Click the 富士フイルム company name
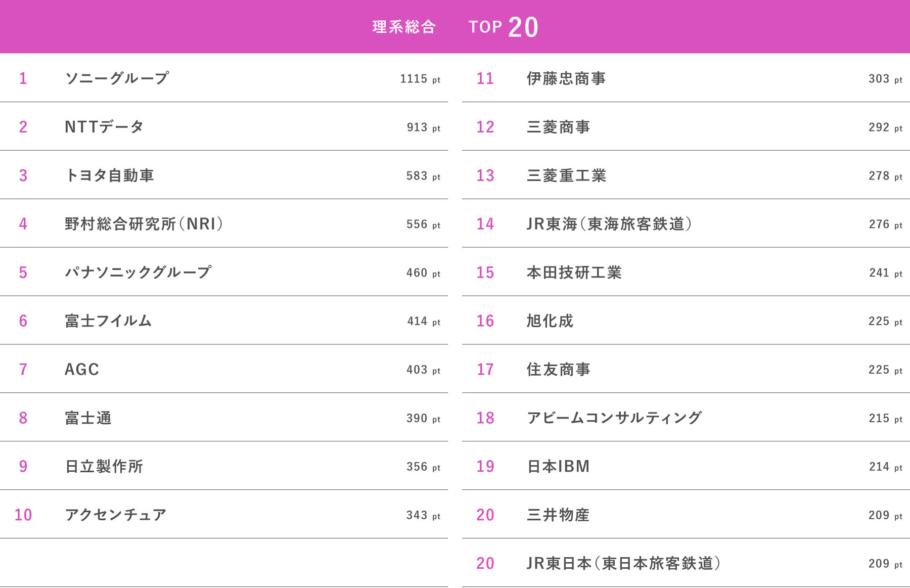 coord(108,321)
